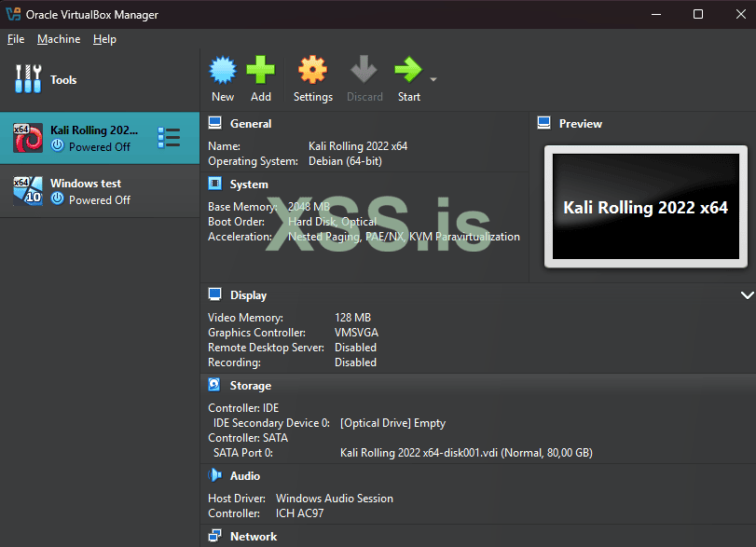Click Kali Rolling Powered Off status icon

(58, 145)
